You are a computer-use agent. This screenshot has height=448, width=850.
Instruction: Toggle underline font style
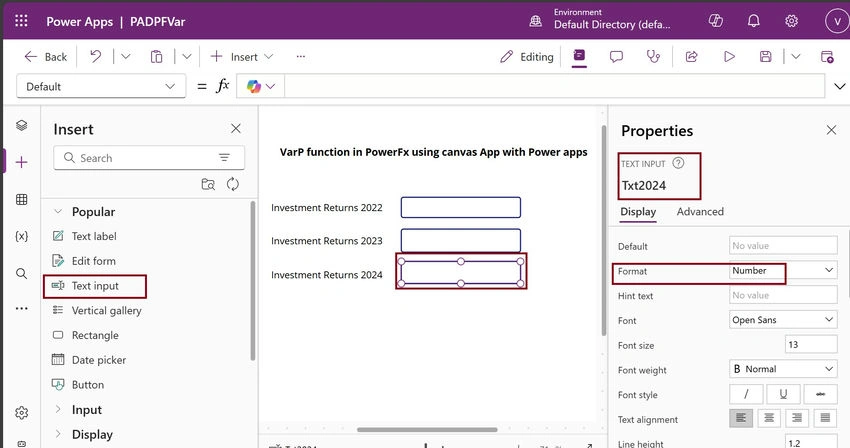coord(783,394)
